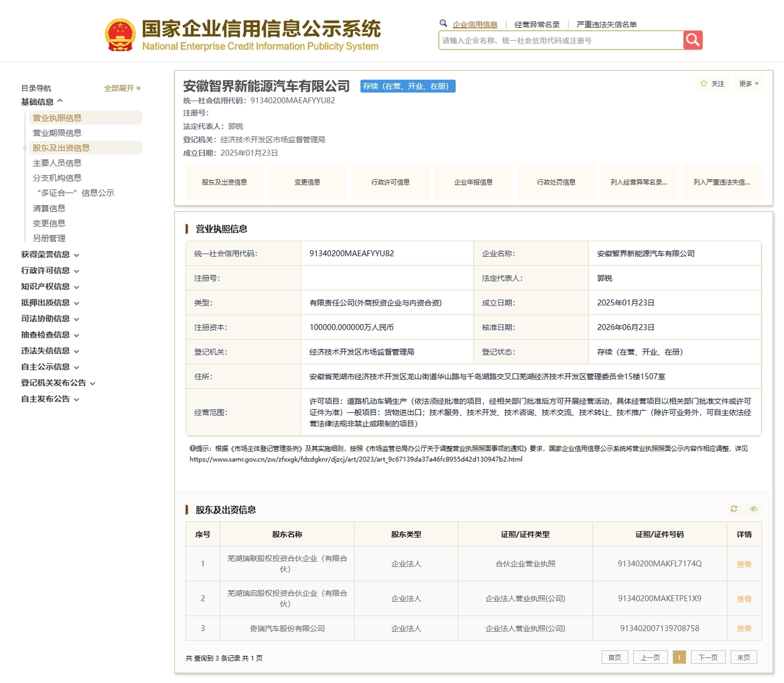
Task: Click the 股东名称 column header
Action: pyautogui.click(x=287, y=534)
